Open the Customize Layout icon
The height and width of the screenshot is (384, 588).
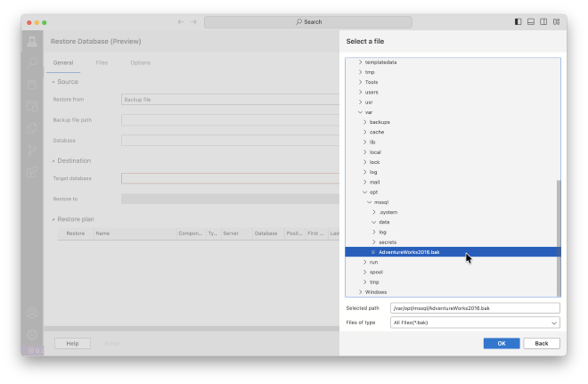pos(557,22)
